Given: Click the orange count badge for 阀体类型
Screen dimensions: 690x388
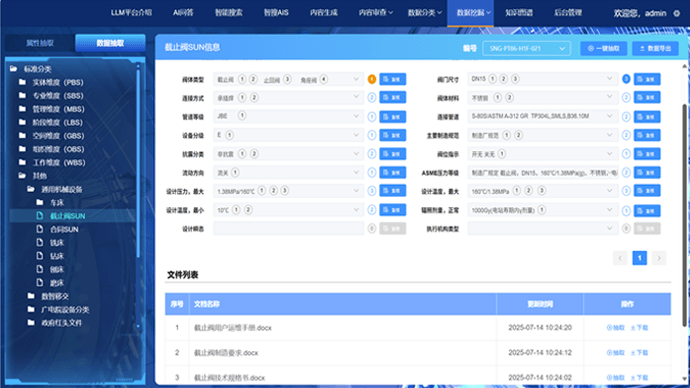Looking at the screenshot, I should (x=372, y=79).
